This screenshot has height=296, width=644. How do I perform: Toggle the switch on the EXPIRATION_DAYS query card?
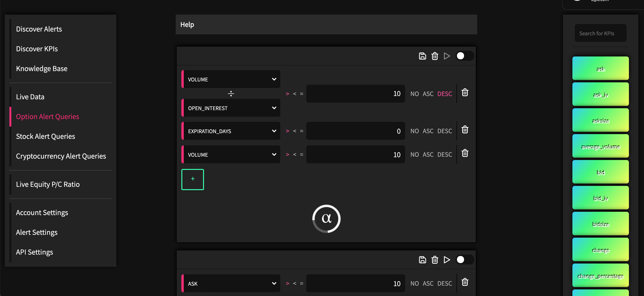465,56
